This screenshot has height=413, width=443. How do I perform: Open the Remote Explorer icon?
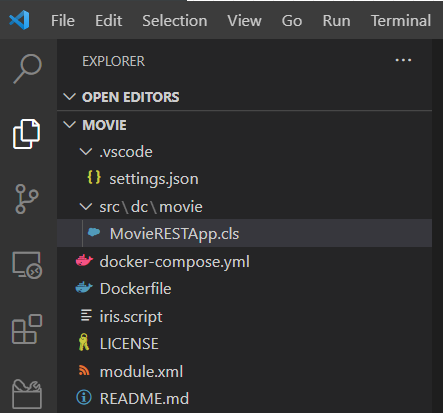click(27, 265)
